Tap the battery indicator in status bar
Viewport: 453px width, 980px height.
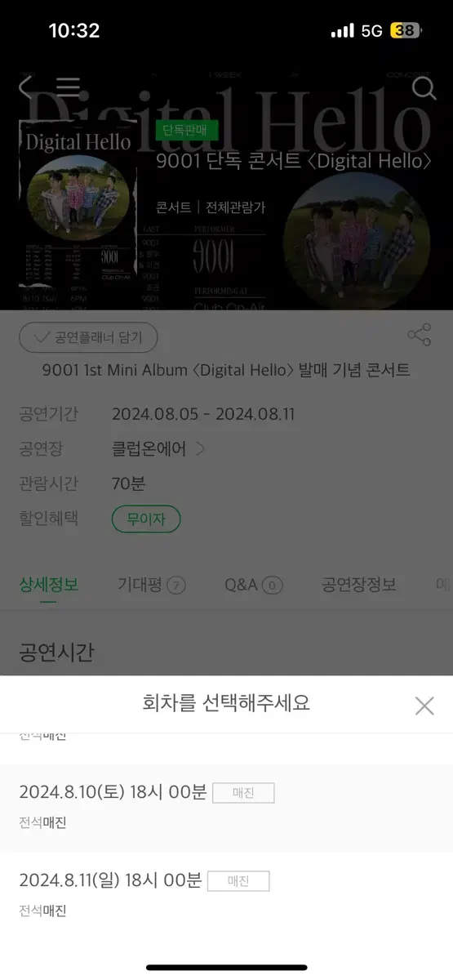406,31
